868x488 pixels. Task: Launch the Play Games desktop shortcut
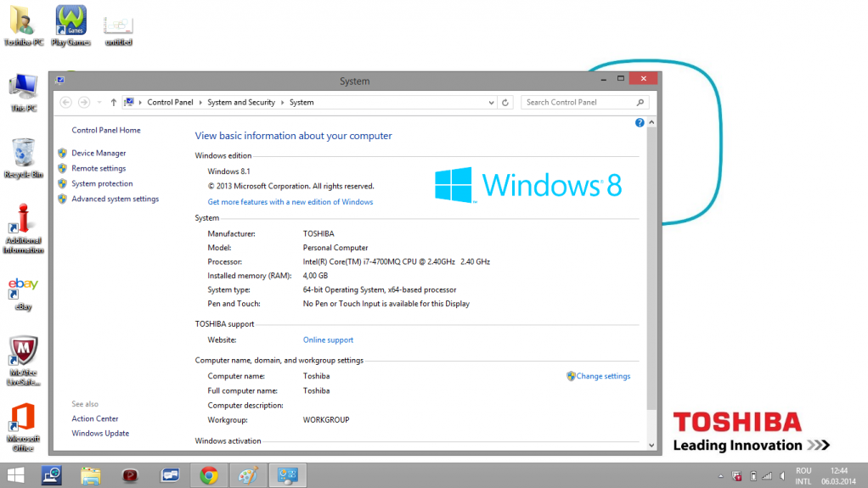(x=70, y=25)
